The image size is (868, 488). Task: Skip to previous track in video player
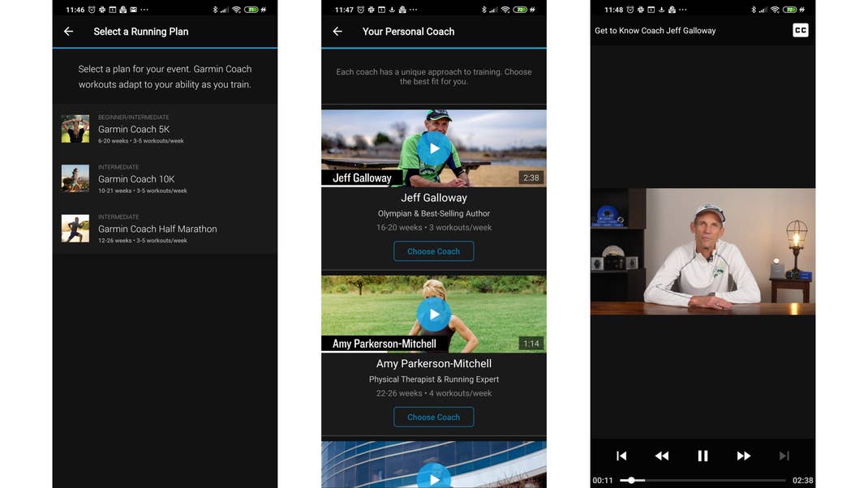(621, 456)
